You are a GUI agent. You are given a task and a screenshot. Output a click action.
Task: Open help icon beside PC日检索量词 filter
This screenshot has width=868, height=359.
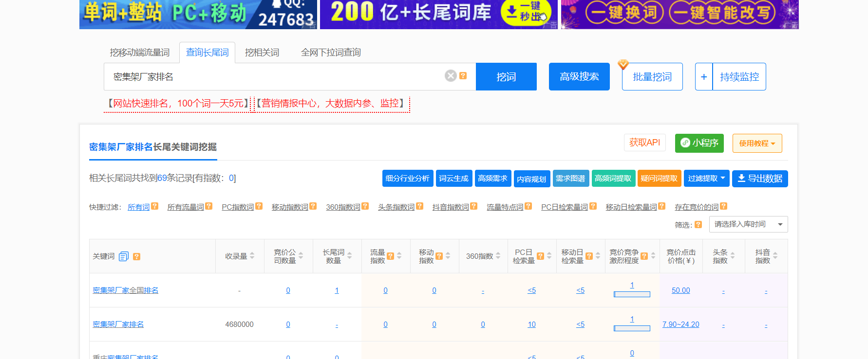593,206
